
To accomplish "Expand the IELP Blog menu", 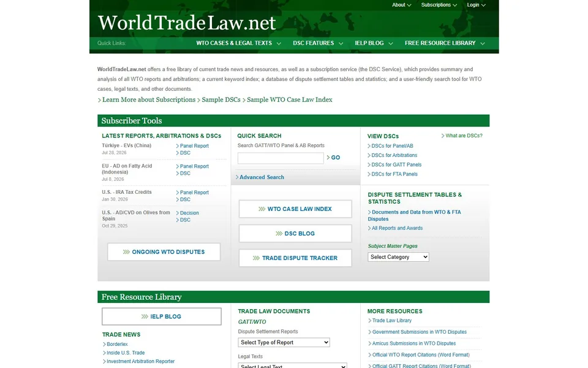I will [x=374, y=43].
